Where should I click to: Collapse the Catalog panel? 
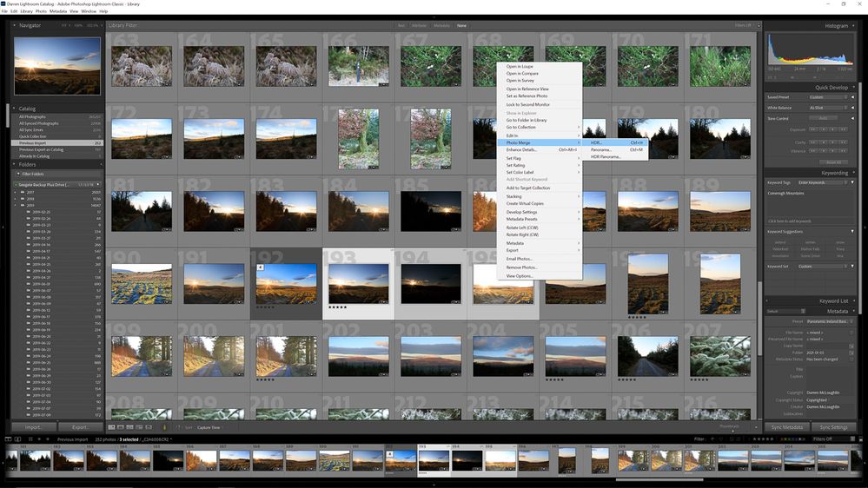click(x=15, y=109)
